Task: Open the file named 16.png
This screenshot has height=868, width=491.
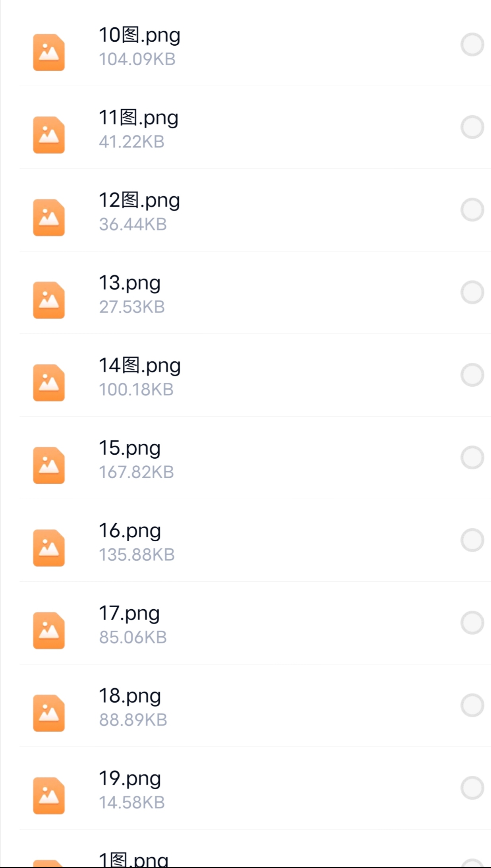Action: click(x=130, y=531)
